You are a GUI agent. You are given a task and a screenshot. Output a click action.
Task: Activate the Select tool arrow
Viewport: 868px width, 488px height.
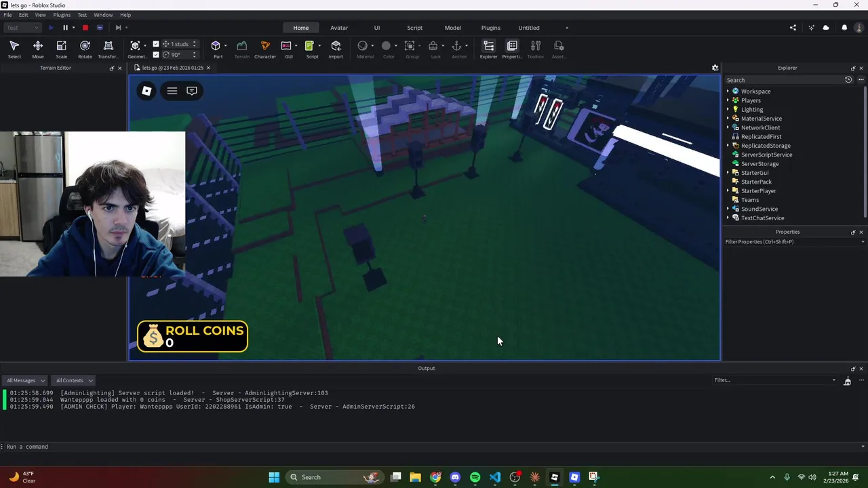(x=14, y=49)
